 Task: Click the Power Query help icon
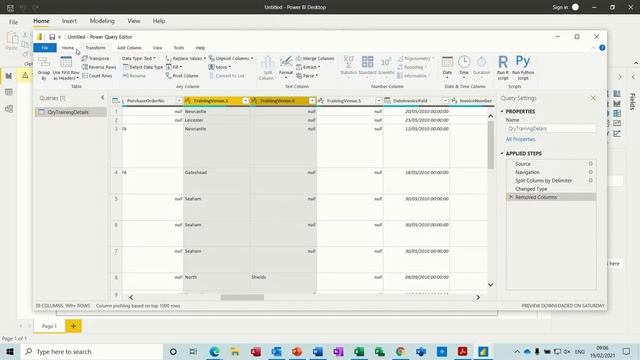pyautogui.click(x=602, y=48)
